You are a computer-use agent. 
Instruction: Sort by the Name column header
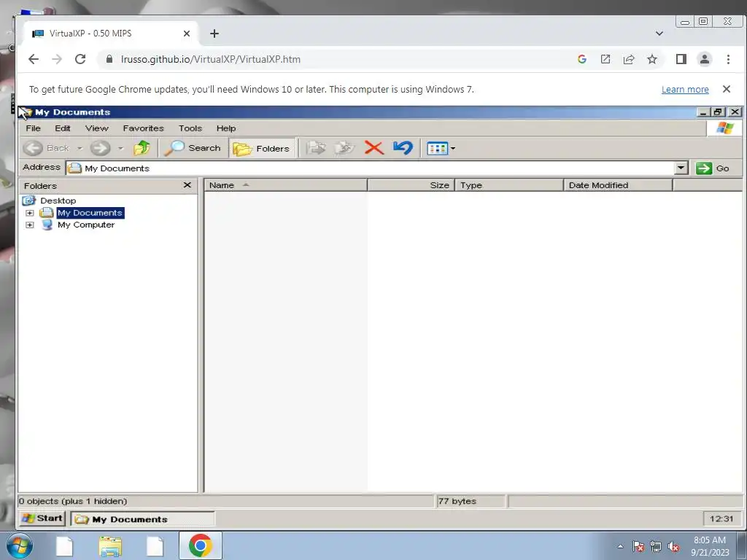[x=286, y=185]
